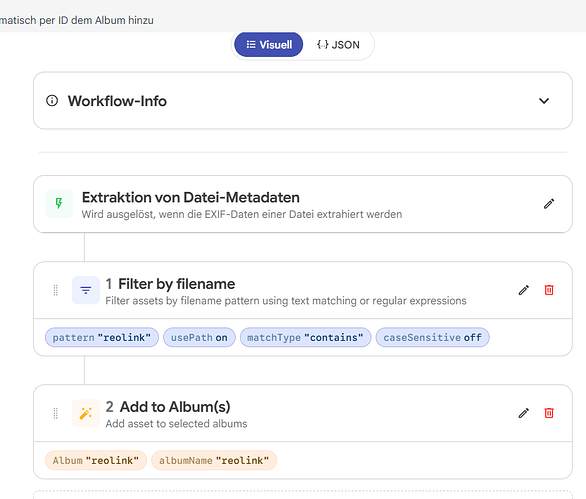The height and width of the screenshot is (499, 586).
Task: Click the "Add asset to selected albums" description
Action: pyautogui.click(x=176, y=424)
